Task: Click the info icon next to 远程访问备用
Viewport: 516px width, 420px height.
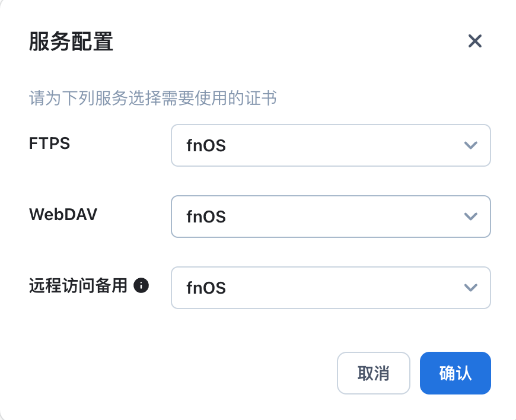Action: 142,286
